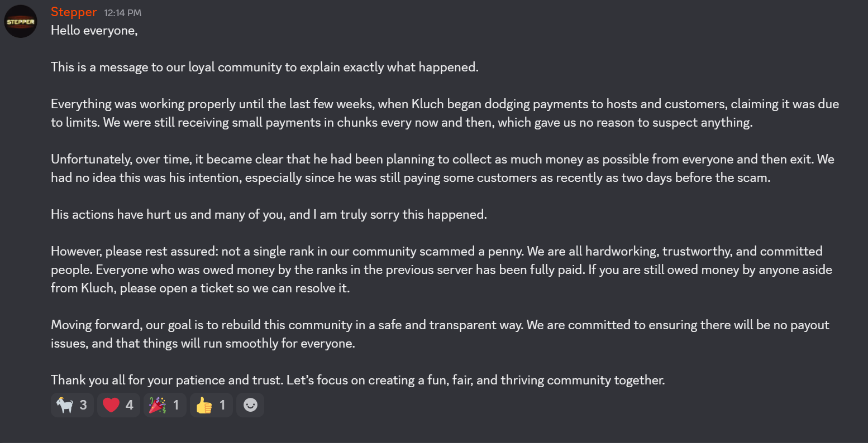Toggle the red heart reaction
The image size is (868, 443).
(x=118, y=405)
